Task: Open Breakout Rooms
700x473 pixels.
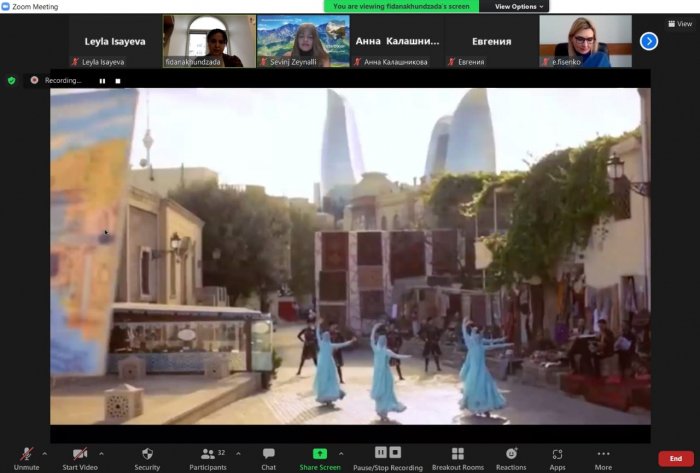Action: (x=458, y=459)
